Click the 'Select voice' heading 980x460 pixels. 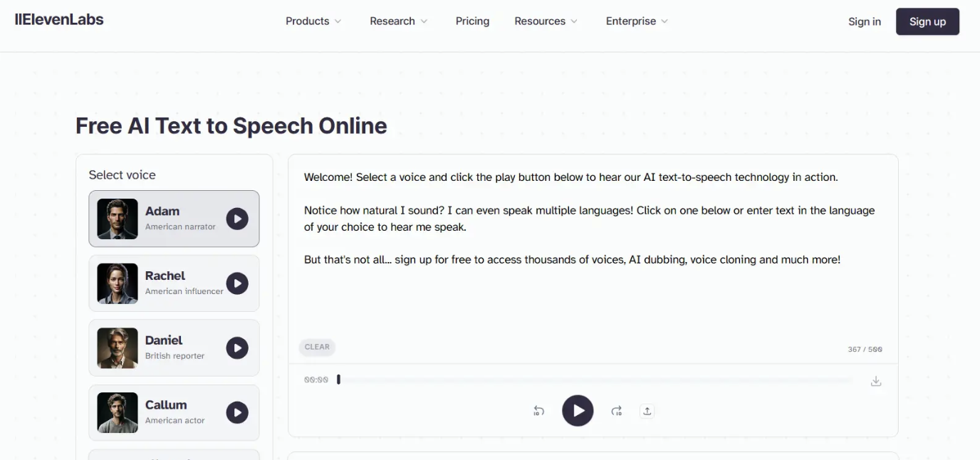click(x=122, y=175)
